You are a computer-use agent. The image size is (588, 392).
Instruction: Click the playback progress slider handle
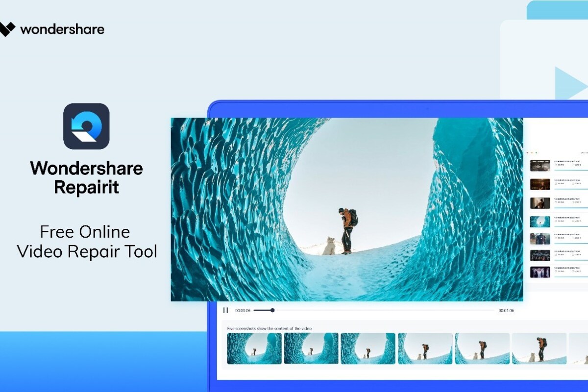pos(271,310)
